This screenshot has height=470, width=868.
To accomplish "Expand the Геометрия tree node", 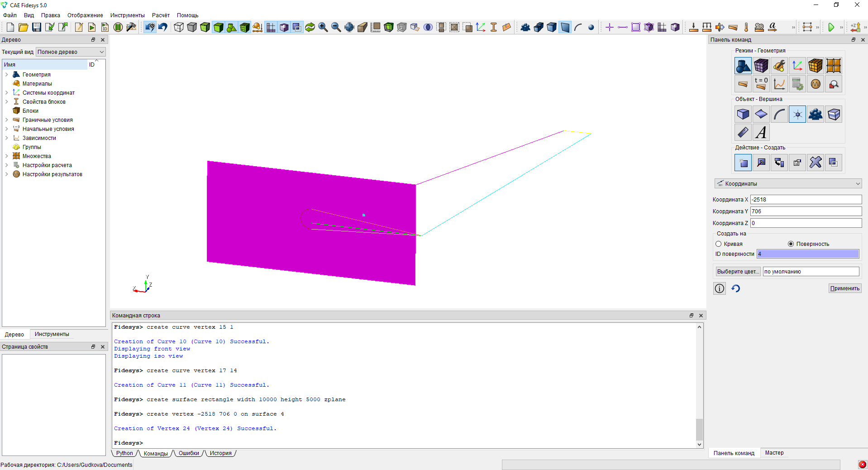I will (7, 75).
